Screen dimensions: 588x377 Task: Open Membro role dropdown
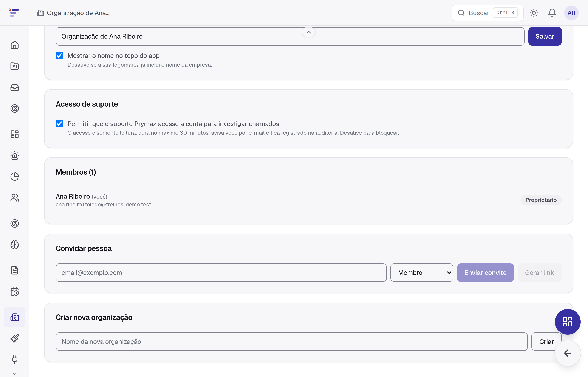422,272
